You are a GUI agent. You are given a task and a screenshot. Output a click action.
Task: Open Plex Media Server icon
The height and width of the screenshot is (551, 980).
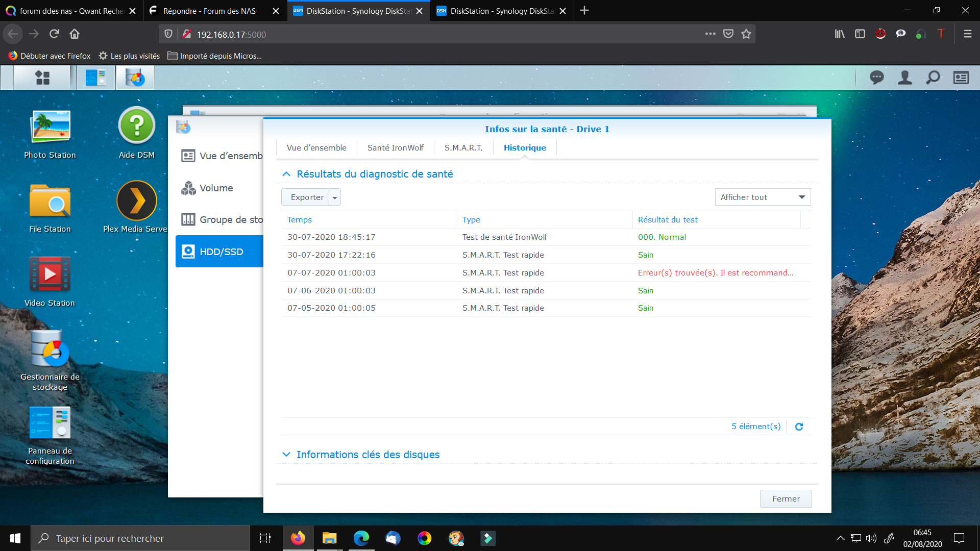[x=136, y=201]
